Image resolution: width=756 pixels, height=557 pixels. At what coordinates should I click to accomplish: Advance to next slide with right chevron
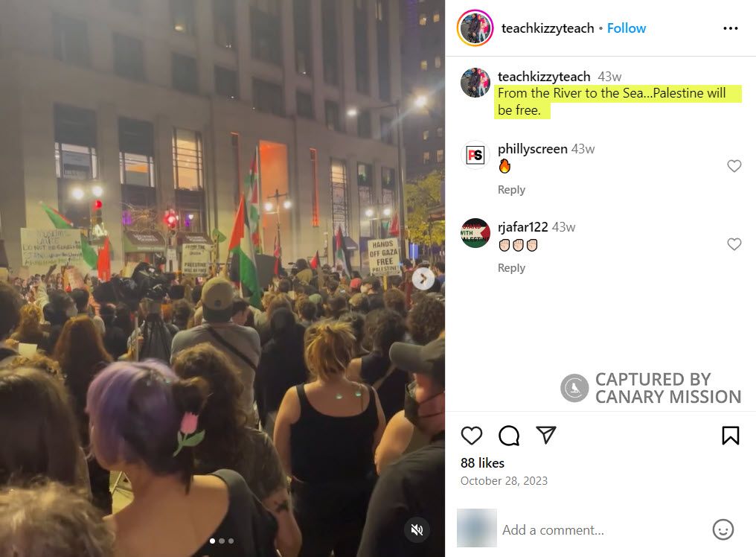click(x=423, y=278)
